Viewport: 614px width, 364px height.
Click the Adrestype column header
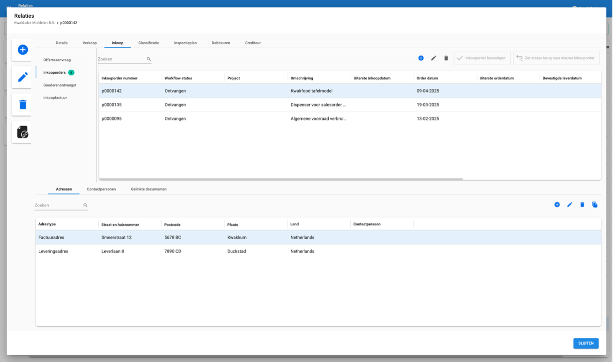[x=47, y=224]
